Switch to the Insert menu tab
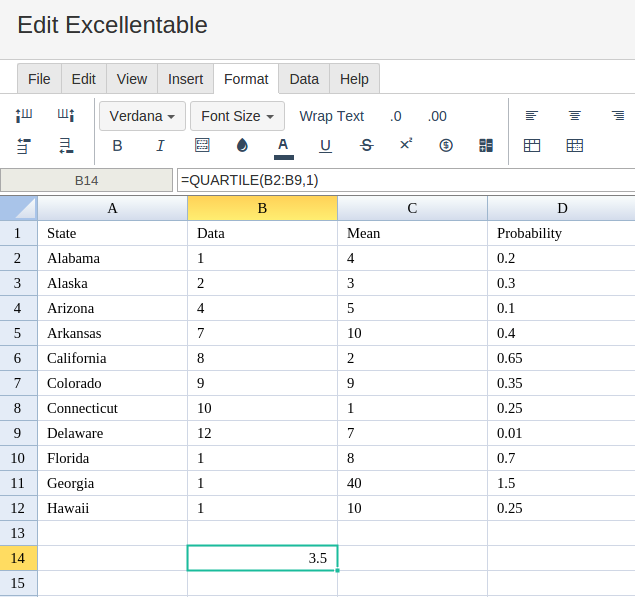Screen dimensions: 635x597 [185, 79]
